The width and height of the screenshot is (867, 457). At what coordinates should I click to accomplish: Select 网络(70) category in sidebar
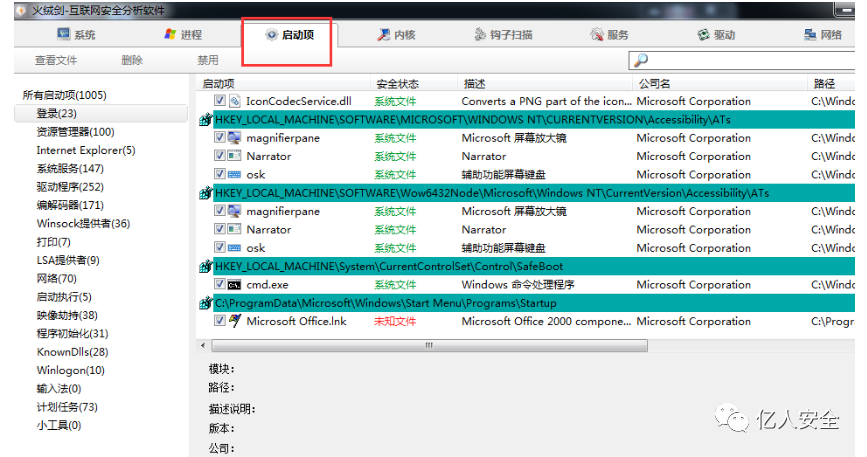point(56,279)
